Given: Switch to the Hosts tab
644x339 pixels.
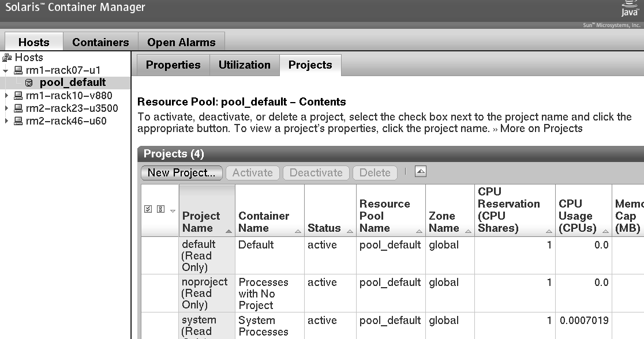Looking at the screenshot, I should (34, 42).
